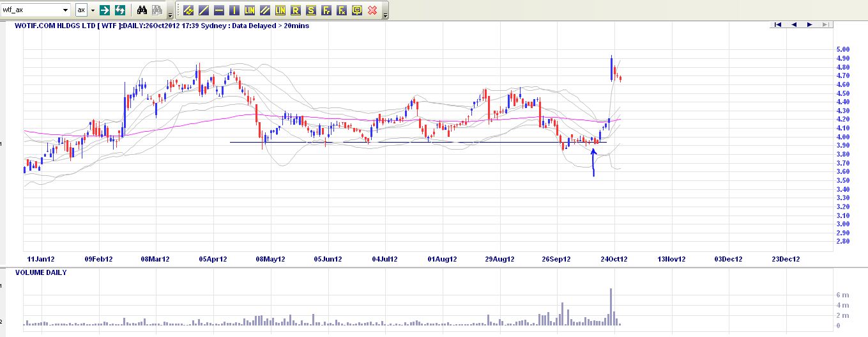
Task: Click the 4.00 price axis label
Action: click(843, 137)
